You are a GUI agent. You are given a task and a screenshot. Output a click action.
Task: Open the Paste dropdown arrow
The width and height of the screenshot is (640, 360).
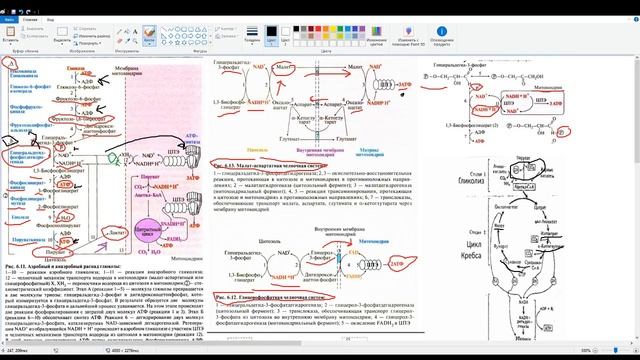(x=11, y=44)
